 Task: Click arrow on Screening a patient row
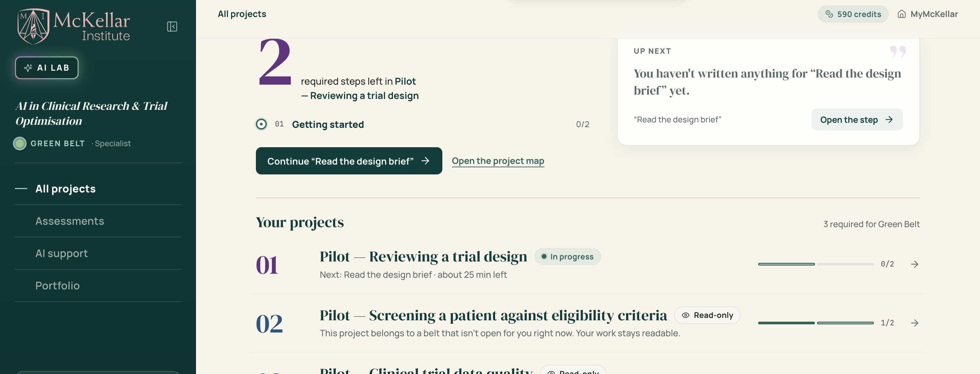(x=915, y=323)
